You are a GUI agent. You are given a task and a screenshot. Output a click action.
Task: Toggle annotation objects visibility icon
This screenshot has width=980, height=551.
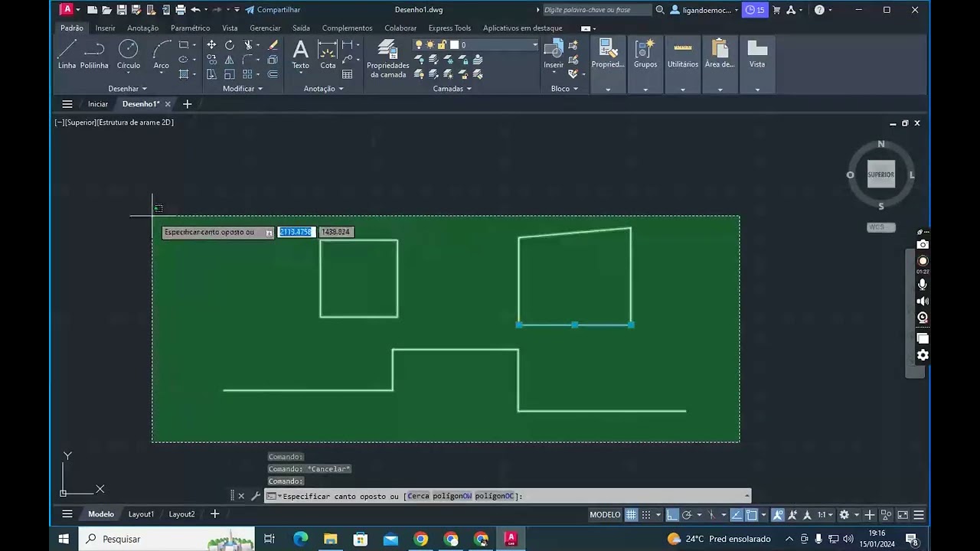[778, 515]
